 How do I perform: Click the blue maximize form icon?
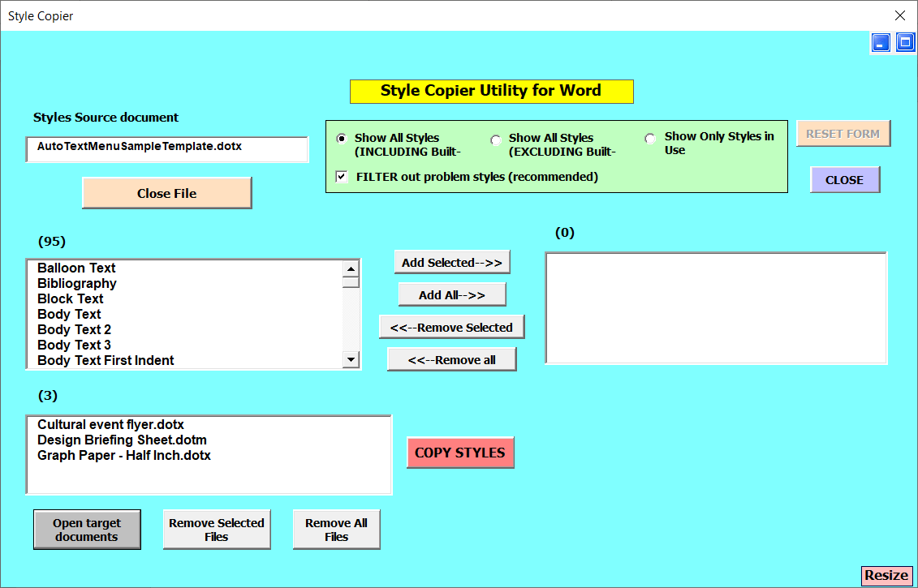(905, 43)
